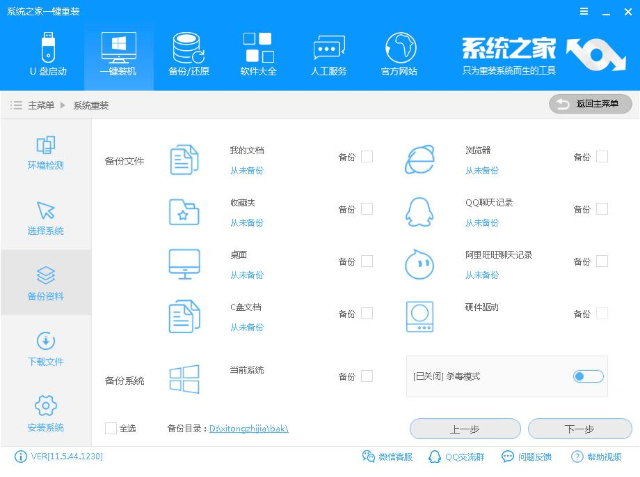Click 从未备份 under 我的文档
Image resolution: width=640 pixels, height=477 pixels.
click(247, 171)
